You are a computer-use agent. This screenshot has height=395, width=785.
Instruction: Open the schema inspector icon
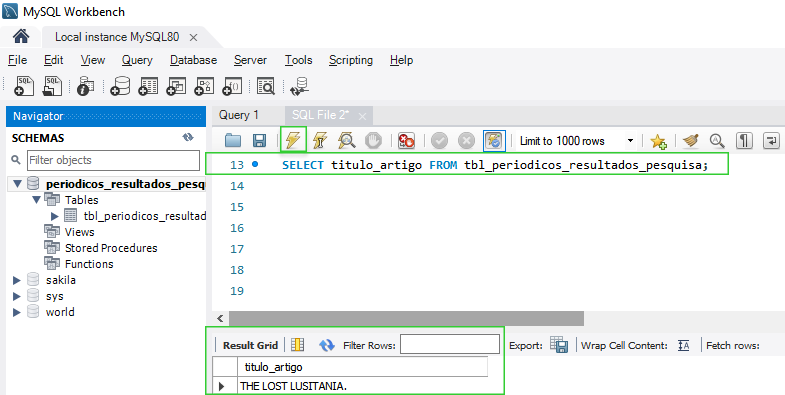[x=86, y=86]
